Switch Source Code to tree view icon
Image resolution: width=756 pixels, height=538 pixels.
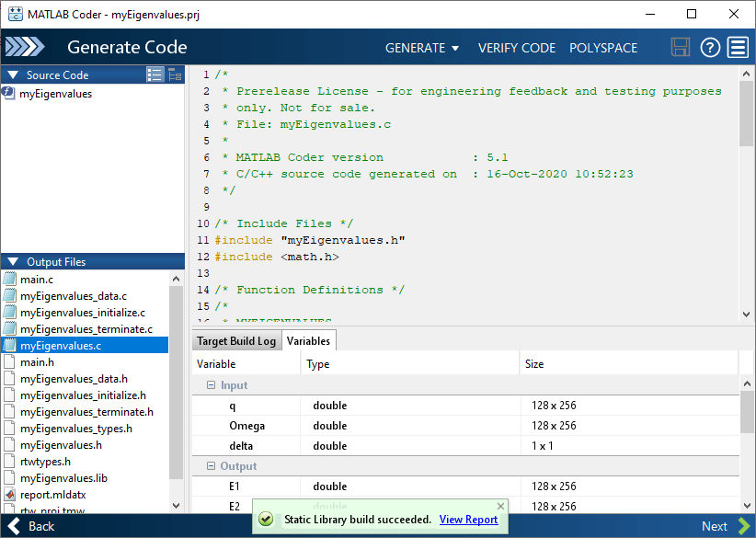pyautogui.click(x=175, y=74)
